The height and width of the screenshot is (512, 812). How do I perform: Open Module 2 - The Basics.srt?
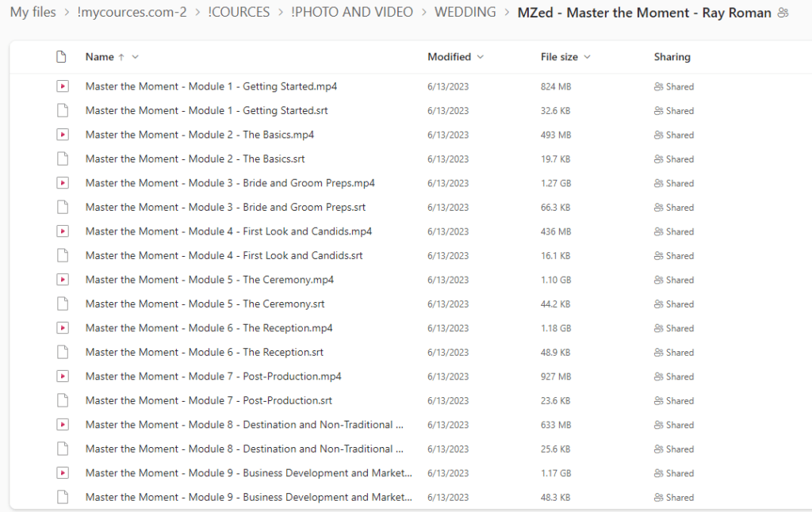195,159
